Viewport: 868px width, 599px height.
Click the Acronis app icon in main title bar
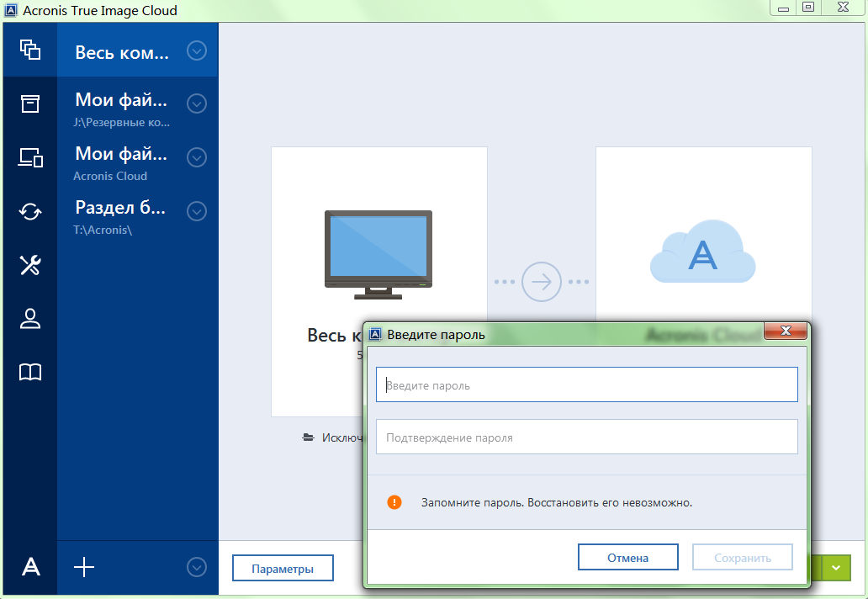(x=11, y=11)
